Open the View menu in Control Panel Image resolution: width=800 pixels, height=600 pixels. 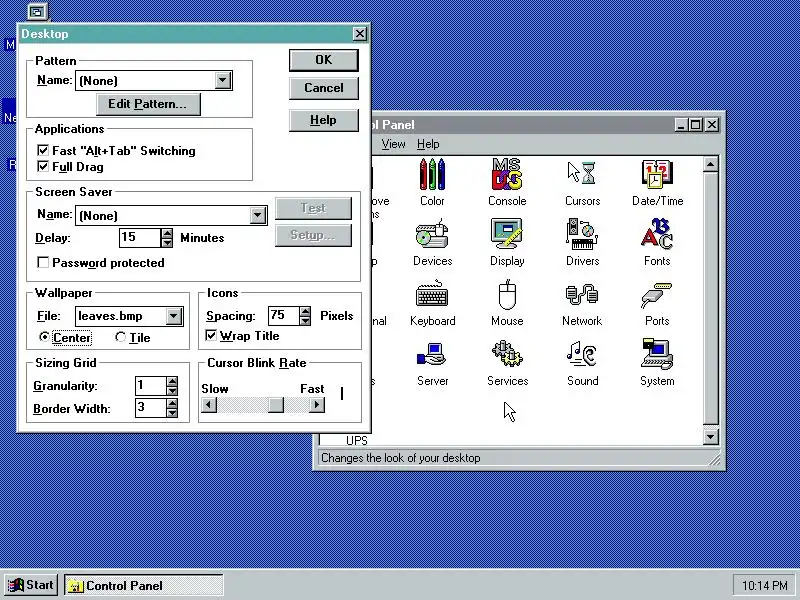(x=393, y=144)
